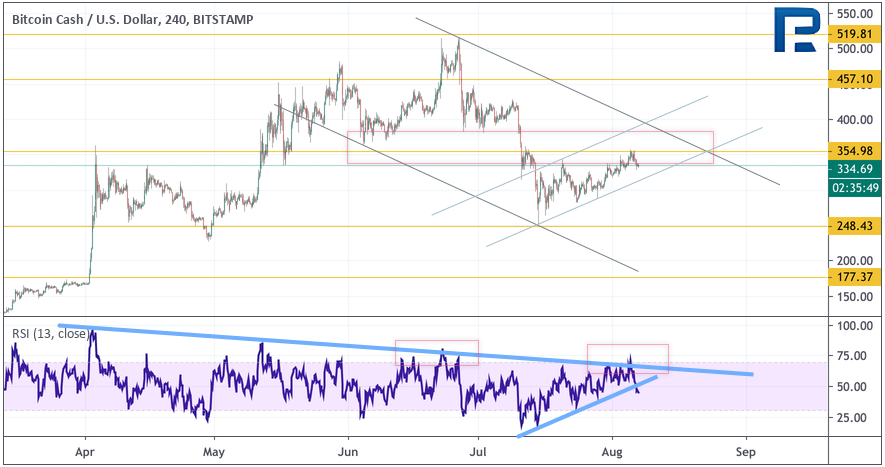885x467 pixels.
Task: Click the 150.00 price axis tick
Action: point(855,296)
